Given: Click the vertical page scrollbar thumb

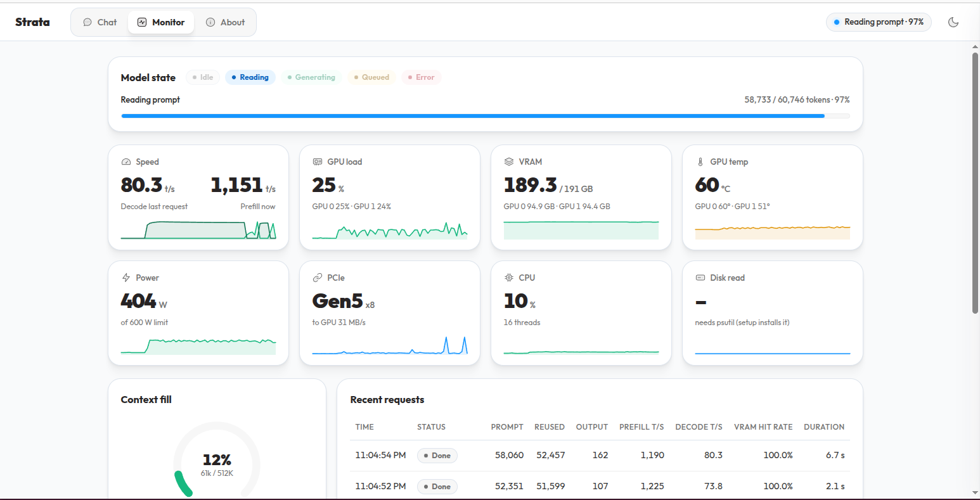Looking at the screenshot, I should coord(975,183).
